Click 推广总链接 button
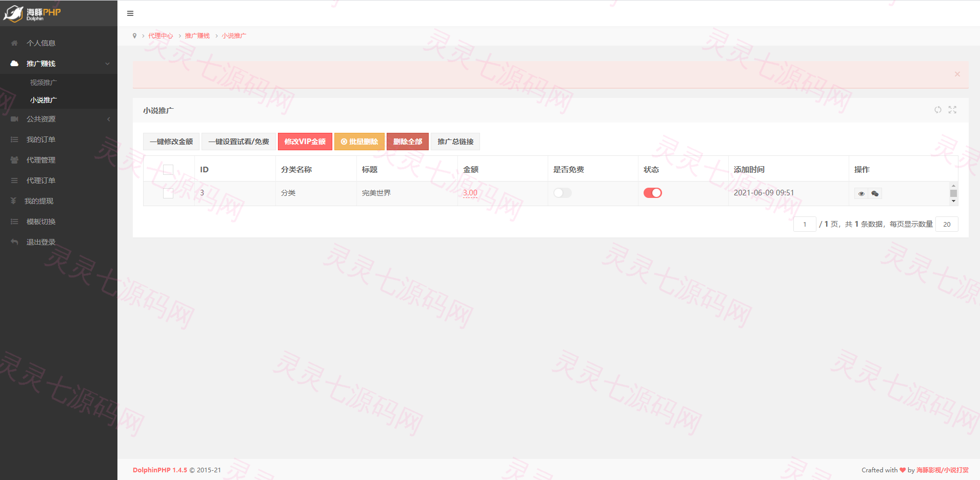This screenshot has width=980, height=480. point(455,142)
